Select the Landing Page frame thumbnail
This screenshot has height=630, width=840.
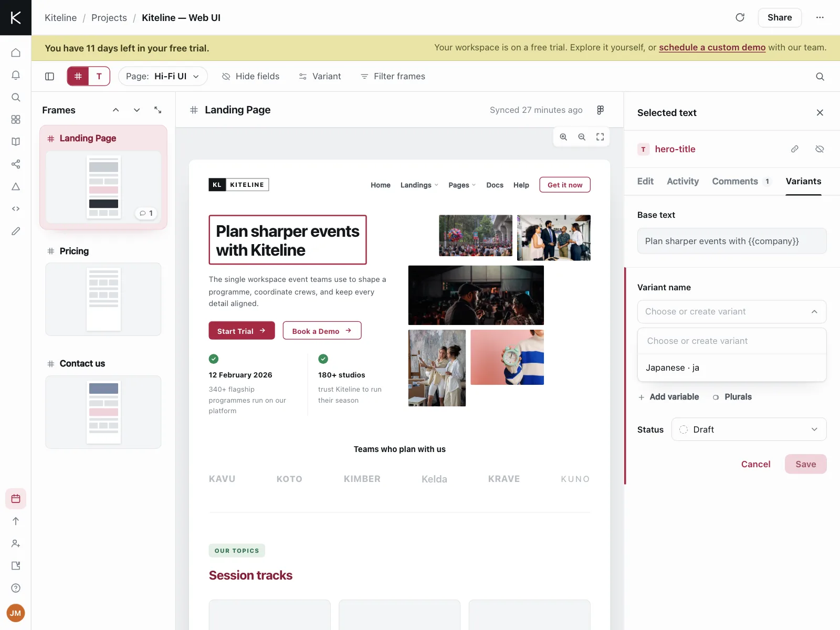point(103,187)
